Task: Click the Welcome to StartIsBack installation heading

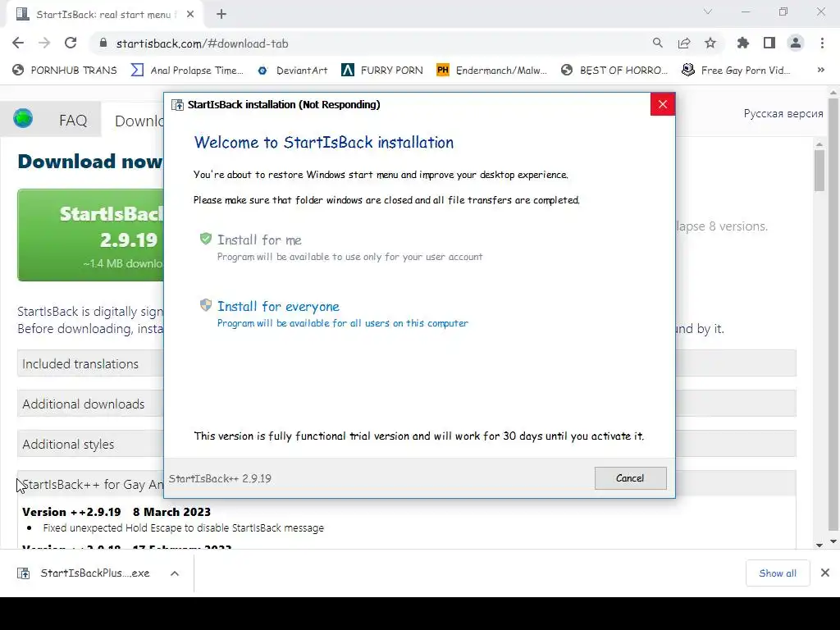Action: [x=323, y=142]
